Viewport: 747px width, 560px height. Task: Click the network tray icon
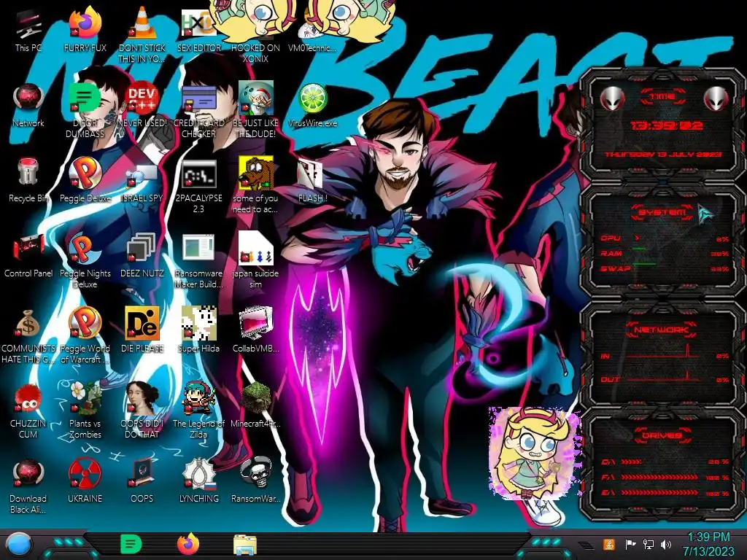(649, 544)
